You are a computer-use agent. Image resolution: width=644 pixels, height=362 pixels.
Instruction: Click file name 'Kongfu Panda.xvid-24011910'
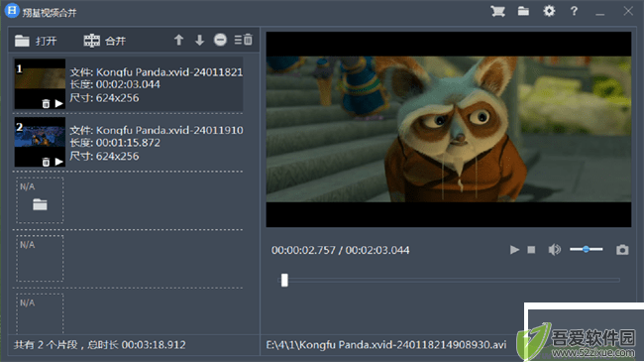click(x=169, y=130)
